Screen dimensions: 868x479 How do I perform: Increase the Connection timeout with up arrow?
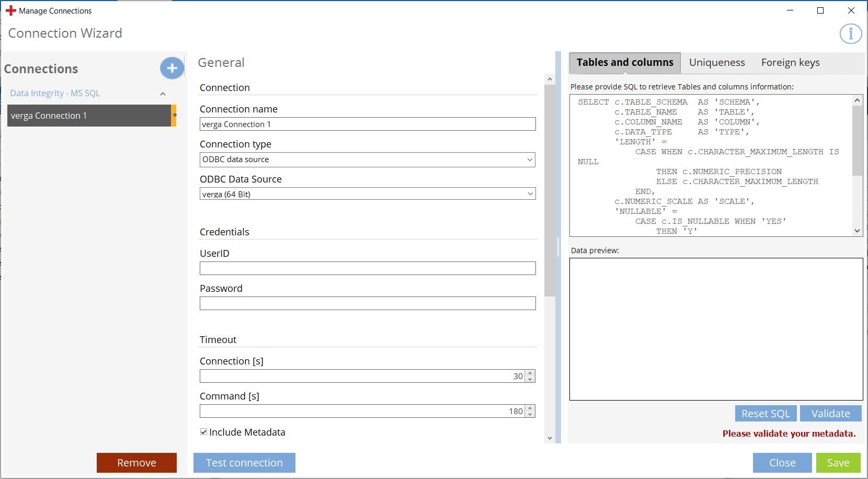click(530, 373)
